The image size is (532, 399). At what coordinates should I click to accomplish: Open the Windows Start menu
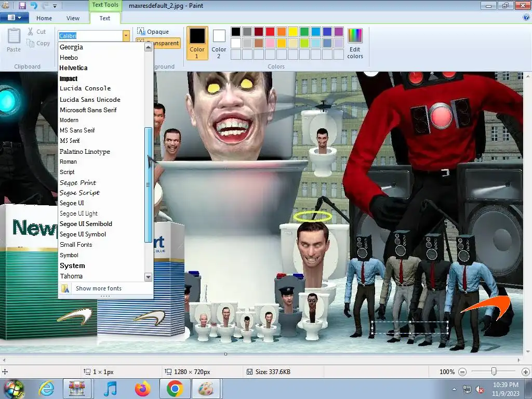[x=14, y=389]
